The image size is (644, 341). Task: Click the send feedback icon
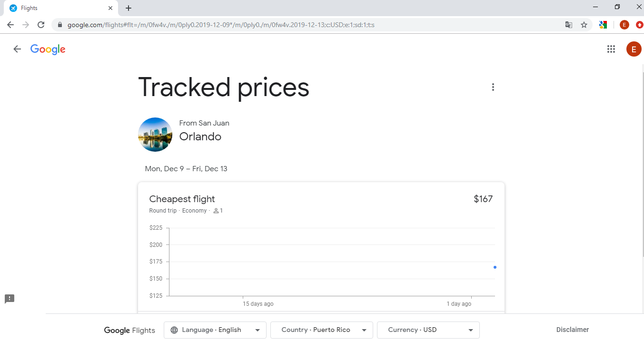[10, 299]
